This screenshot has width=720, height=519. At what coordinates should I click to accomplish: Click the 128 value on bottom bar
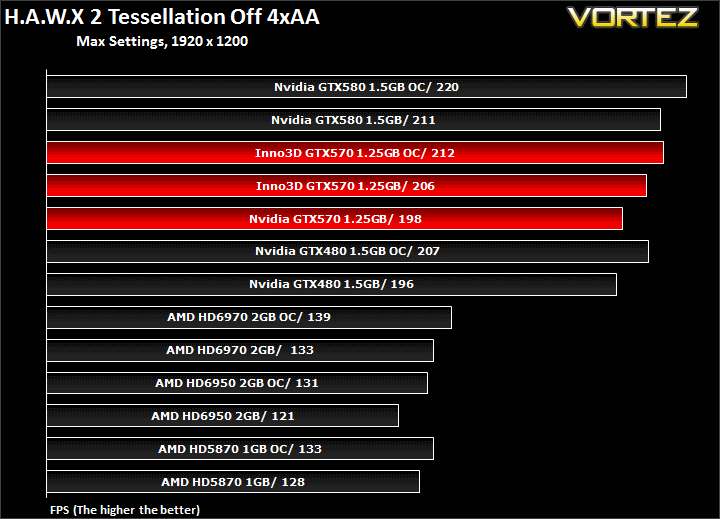[x=293, y=482]
